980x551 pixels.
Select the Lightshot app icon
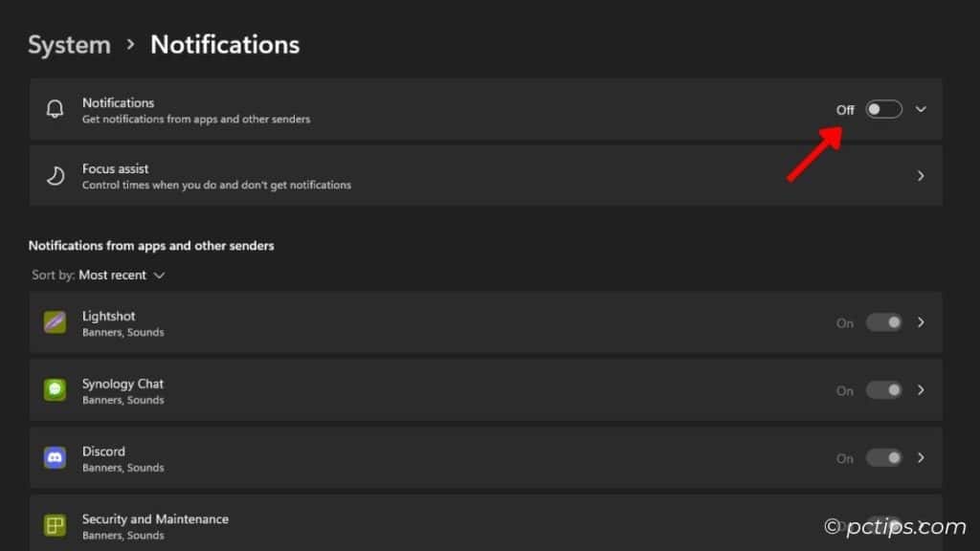pyautogui.click(x=55, y=322)
